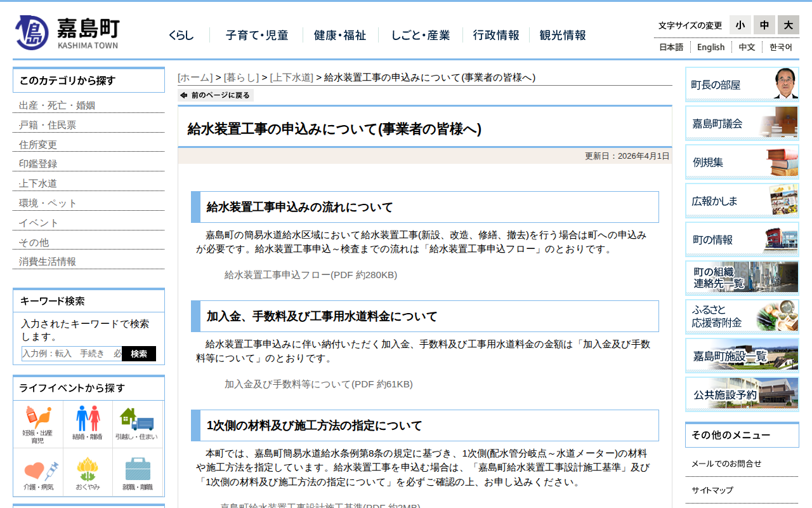
Task: Open the 町長の部屋 banner
Action: coord(742,84)
